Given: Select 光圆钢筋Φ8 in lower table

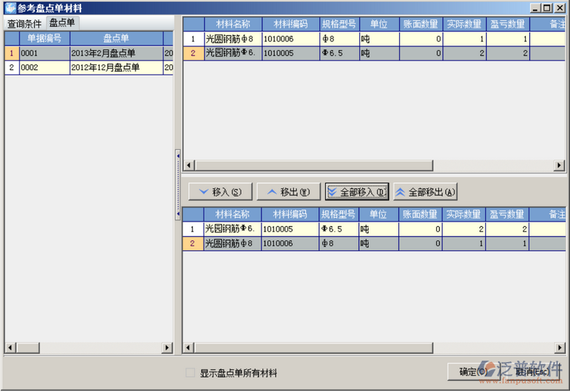Looking at the screenshot, I should tap(232, 243).
